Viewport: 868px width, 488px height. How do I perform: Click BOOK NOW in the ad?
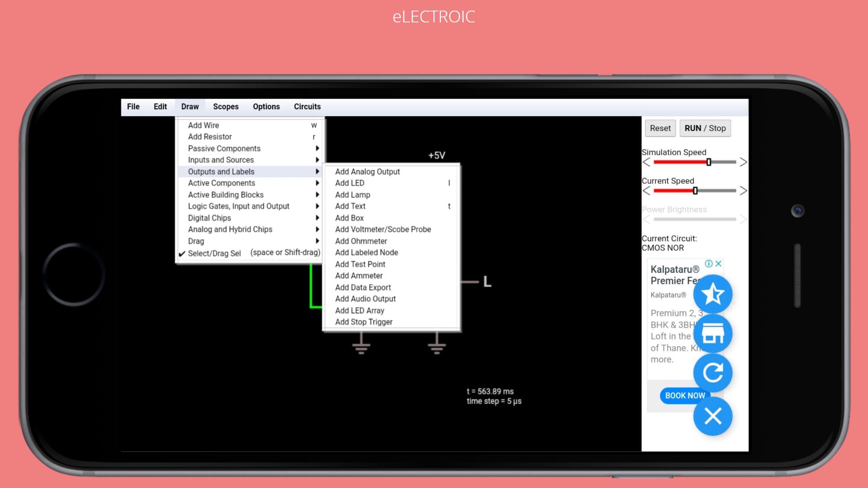click(684, 396)
